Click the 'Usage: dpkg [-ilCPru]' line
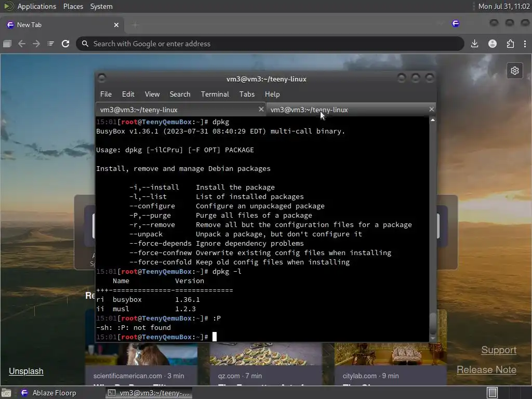The height and width of the screenshot is (399, 532). [x=175, y=150]
